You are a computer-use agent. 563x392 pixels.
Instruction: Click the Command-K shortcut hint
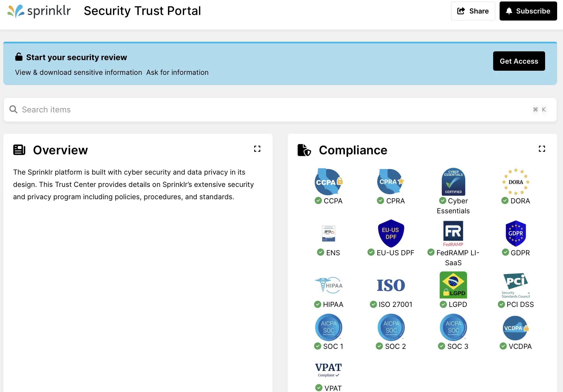click(540, 109)
